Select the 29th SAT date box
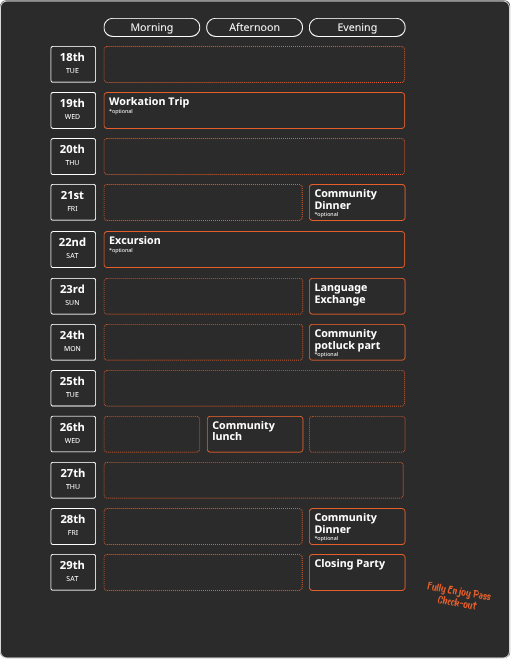Image resolution: width=511 pixels, height=659 pixels. coord(73,572)
